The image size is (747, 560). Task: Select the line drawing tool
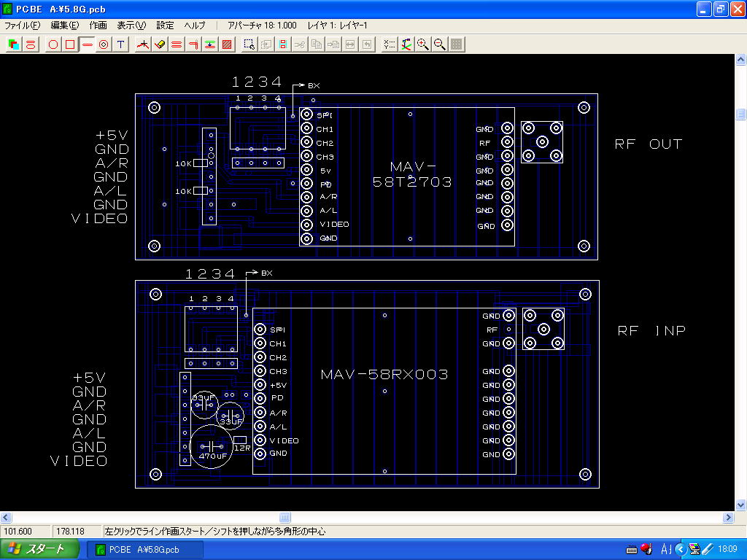tap(88, 44)
